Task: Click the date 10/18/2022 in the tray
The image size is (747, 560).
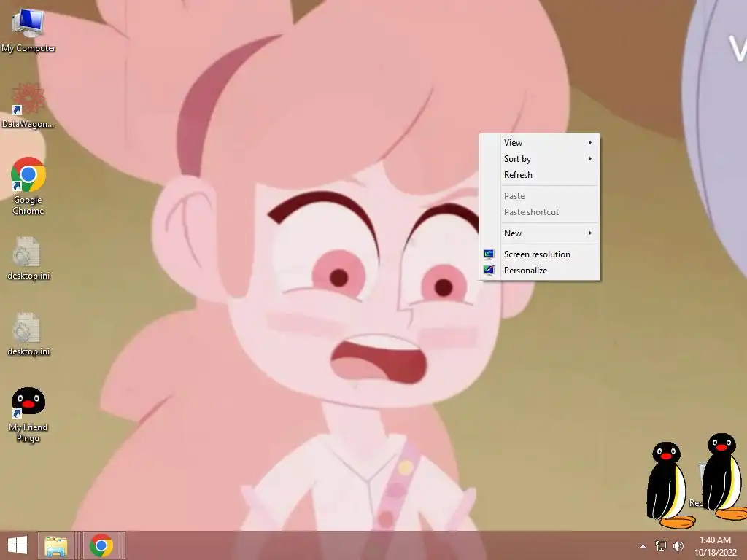Action: pos(715,553)
